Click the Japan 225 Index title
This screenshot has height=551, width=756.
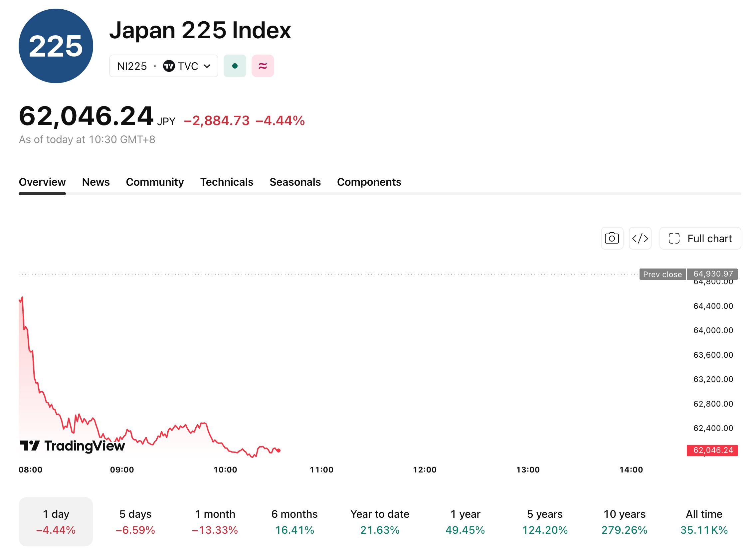200,30
